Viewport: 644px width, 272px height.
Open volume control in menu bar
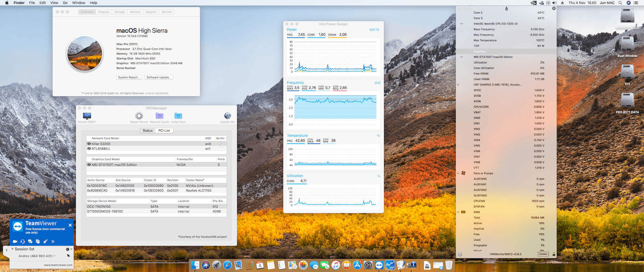554,3
